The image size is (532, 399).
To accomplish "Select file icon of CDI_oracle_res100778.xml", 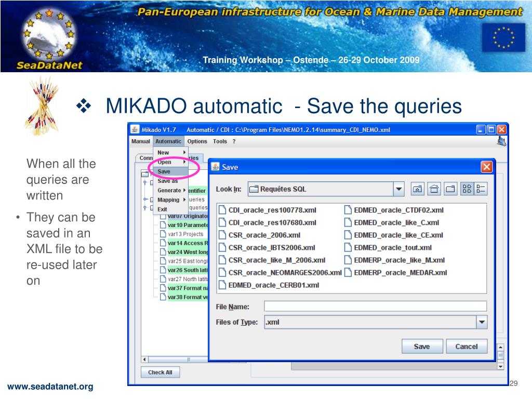I will click(x=222, y=210).
